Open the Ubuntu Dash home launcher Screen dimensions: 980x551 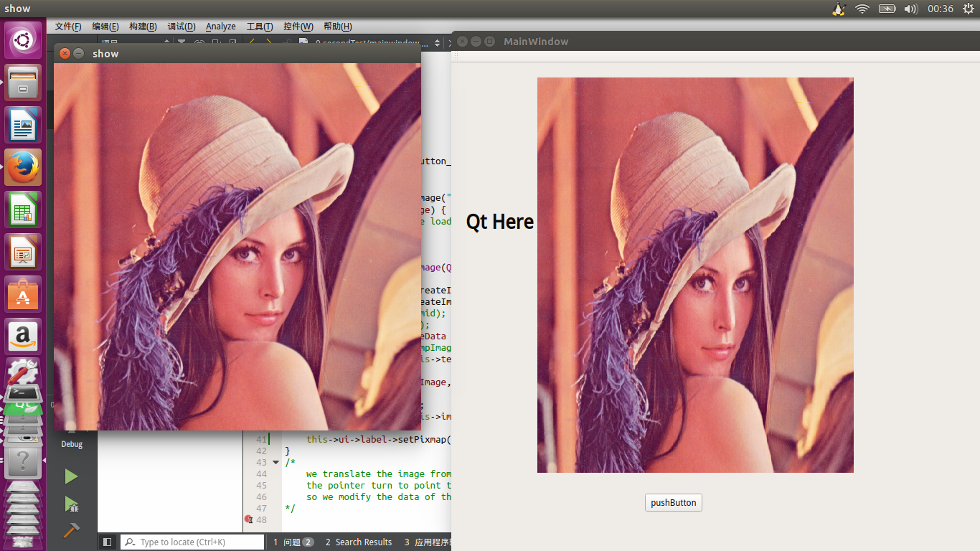pos(23,40)
